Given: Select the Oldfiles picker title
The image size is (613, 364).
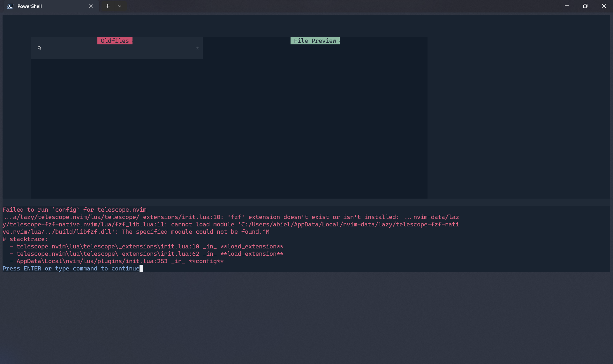Looking at the screenshot, I should [115, 41].
